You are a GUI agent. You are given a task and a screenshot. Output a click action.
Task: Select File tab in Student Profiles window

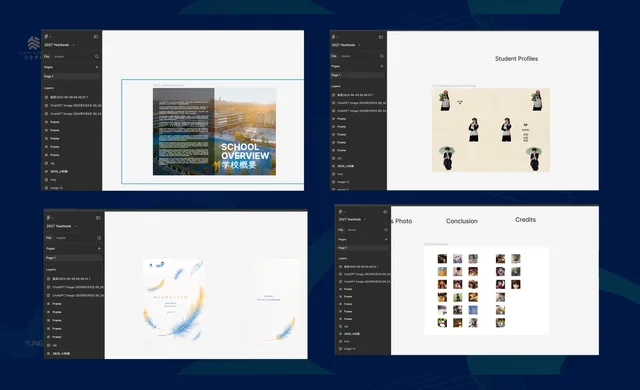pyautogui.click(x=334, y=56)
